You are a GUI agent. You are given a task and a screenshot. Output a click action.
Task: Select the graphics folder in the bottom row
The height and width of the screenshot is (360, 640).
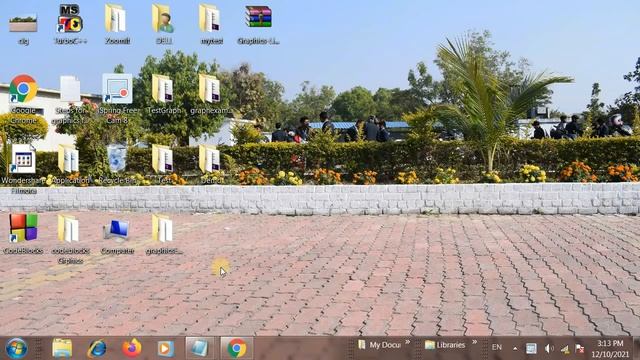(162, 229)
